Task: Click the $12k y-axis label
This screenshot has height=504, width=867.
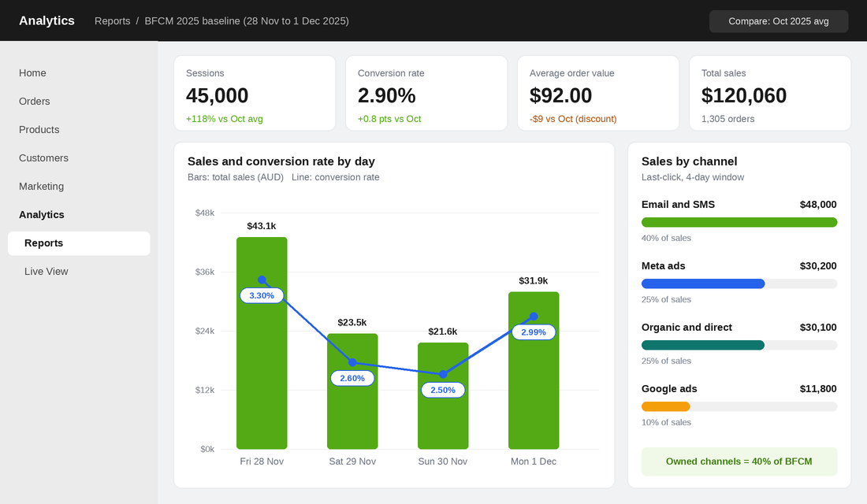Action: point(205,390)
